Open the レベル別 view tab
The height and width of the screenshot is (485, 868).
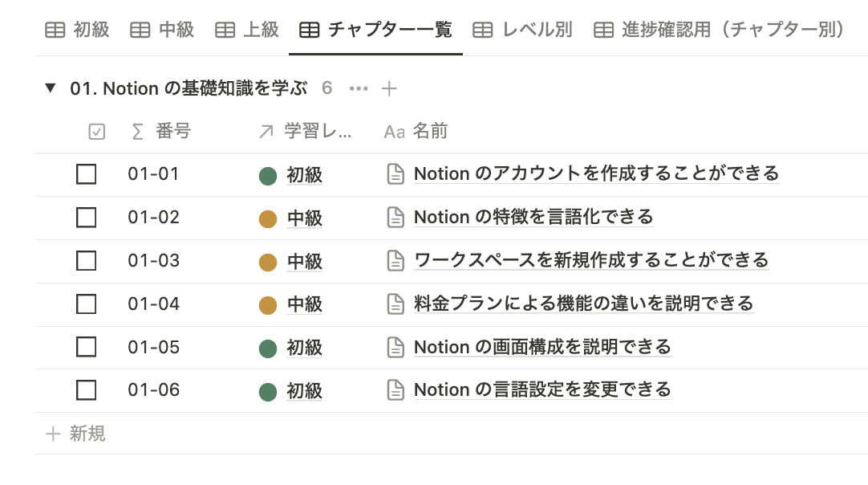point(522,30)
